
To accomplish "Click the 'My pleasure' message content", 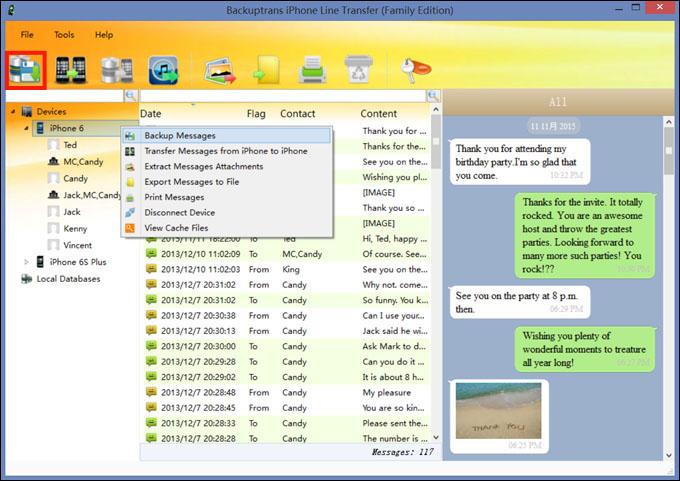I will click(387, 392).
